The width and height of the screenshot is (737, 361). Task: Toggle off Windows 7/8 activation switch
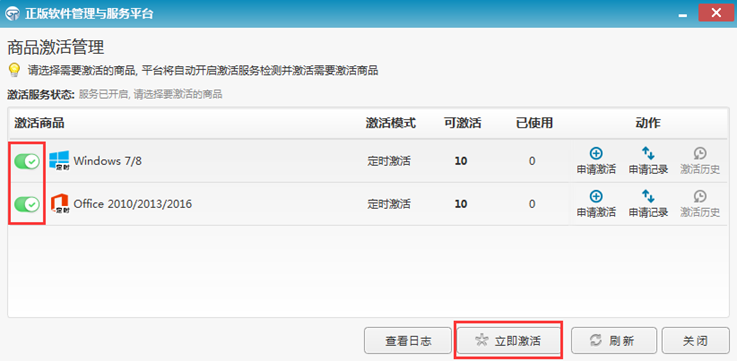[x=27, y=162]
